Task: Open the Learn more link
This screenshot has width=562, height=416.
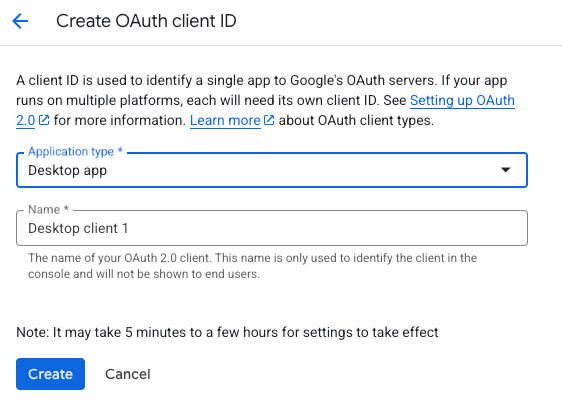Action: coord(225,120)
